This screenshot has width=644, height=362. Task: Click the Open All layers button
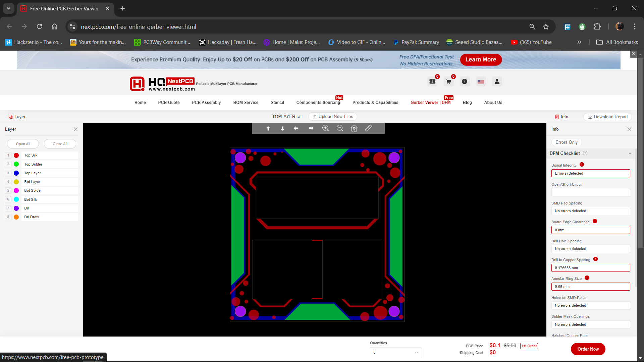pyautogui.click(x=23, y=144)
